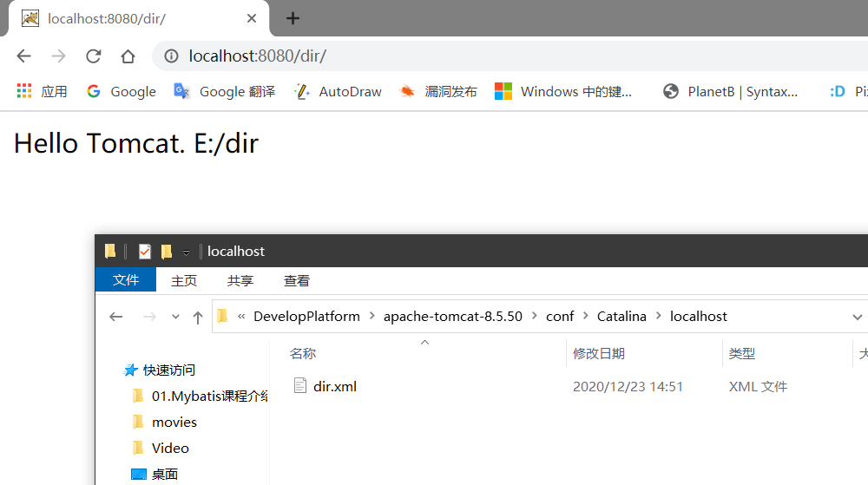Click the Hello Tomcat. E:/dir page text
Image resolution: width=868 pixels, height=485 pixels.
coord(136,143)
